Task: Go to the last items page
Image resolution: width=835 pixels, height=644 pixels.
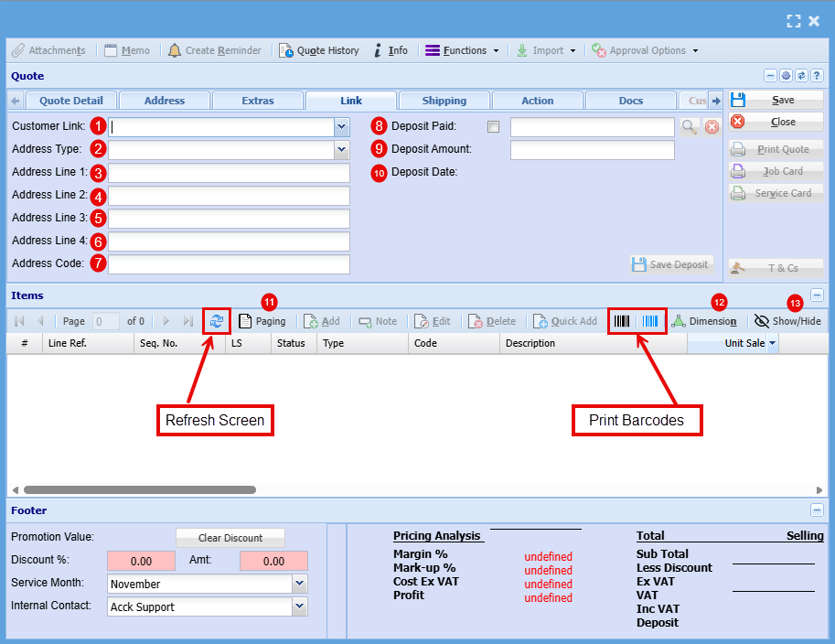Action: click(187, 321)
